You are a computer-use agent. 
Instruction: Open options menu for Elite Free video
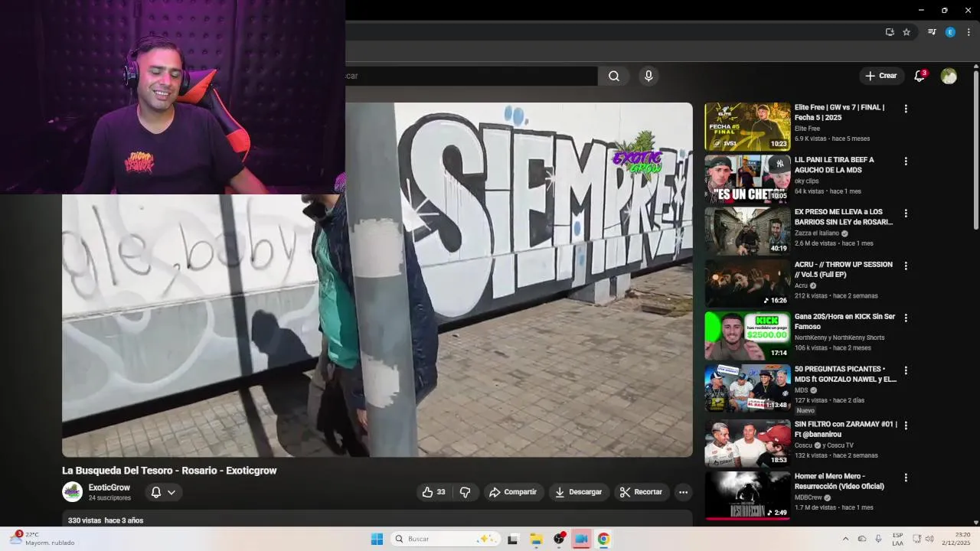(x=906, y=109)
